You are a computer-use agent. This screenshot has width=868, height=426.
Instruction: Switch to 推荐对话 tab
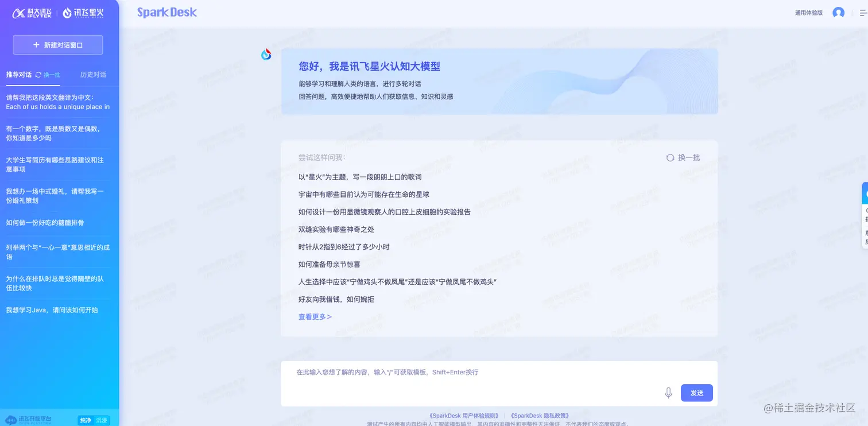pyautogui.click(x=19, y=75)
